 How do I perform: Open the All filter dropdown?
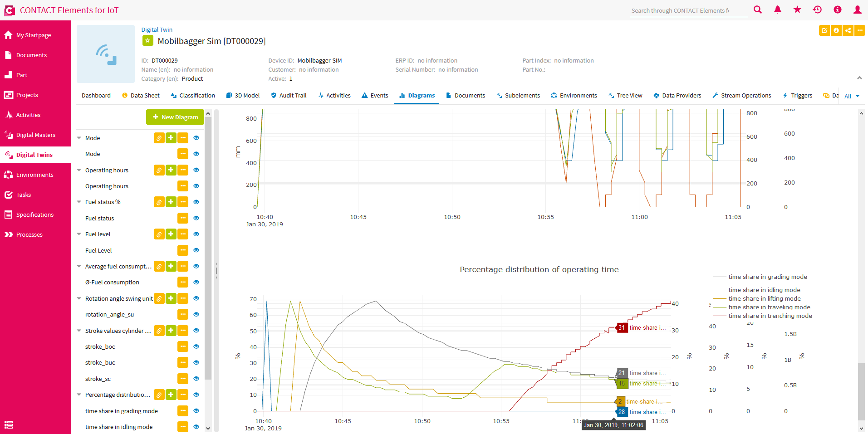tap(850, 96)
